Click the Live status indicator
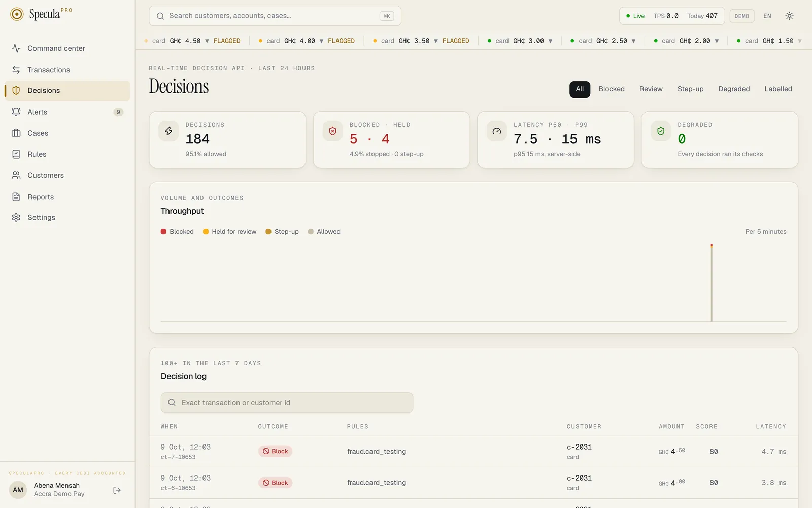812x508 pixels. coord(635,16)
